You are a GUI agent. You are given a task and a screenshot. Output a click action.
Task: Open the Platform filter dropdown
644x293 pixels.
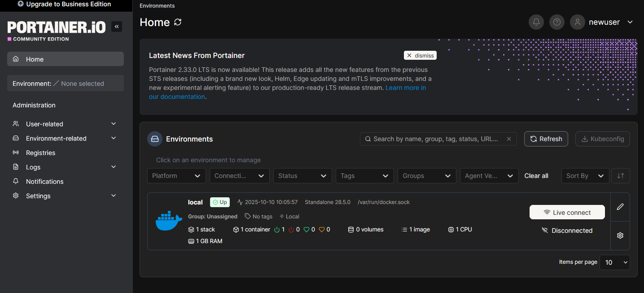[176, 176]
